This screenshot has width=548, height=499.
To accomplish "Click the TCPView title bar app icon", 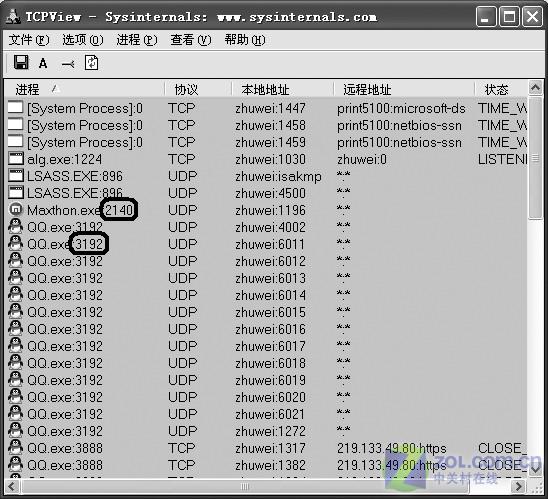I will tap(13, 16).
